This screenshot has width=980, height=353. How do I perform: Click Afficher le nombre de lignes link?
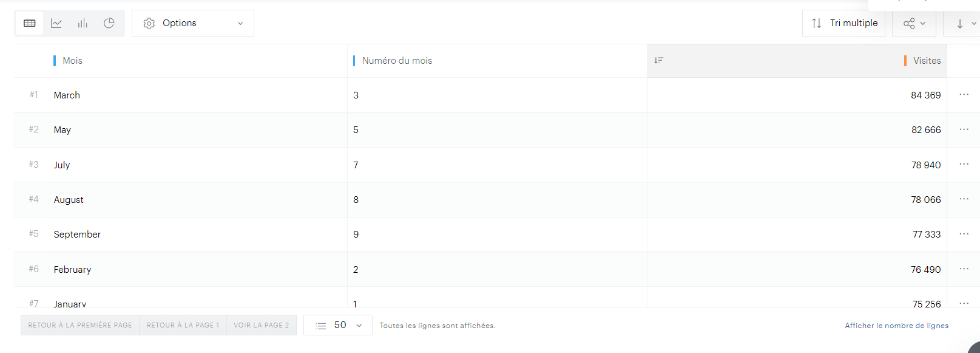pyautogui.click(x=896, y=326)
